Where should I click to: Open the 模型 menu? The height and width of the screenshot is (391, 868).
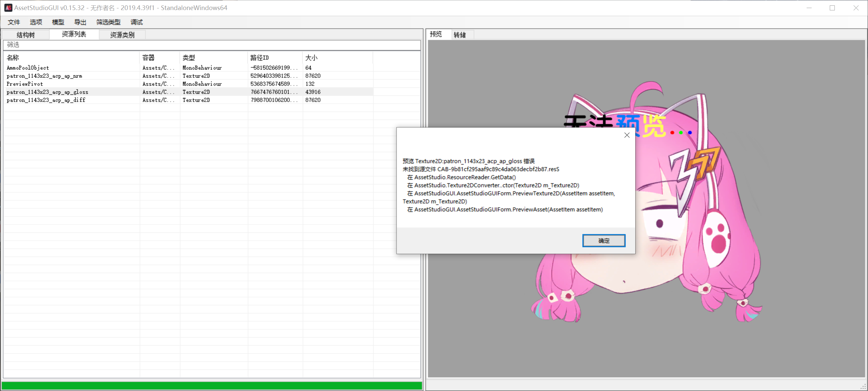[58, 22]
